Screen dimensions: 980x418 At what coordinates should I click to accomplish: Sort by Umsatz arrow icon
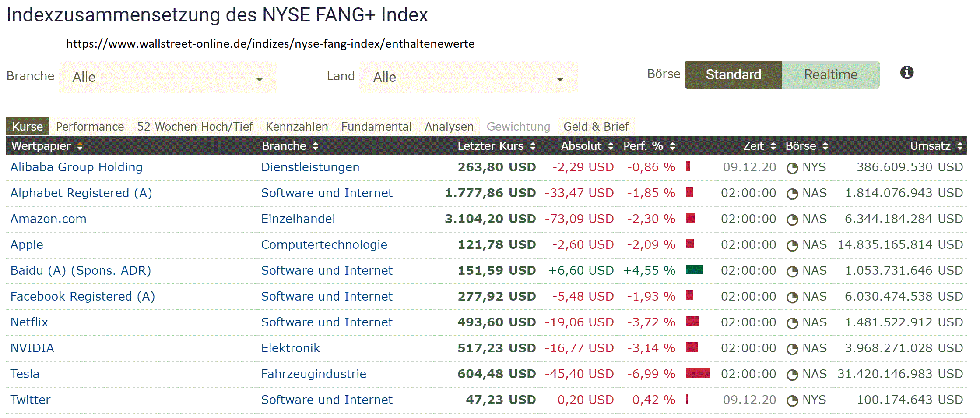coord(960,146)
